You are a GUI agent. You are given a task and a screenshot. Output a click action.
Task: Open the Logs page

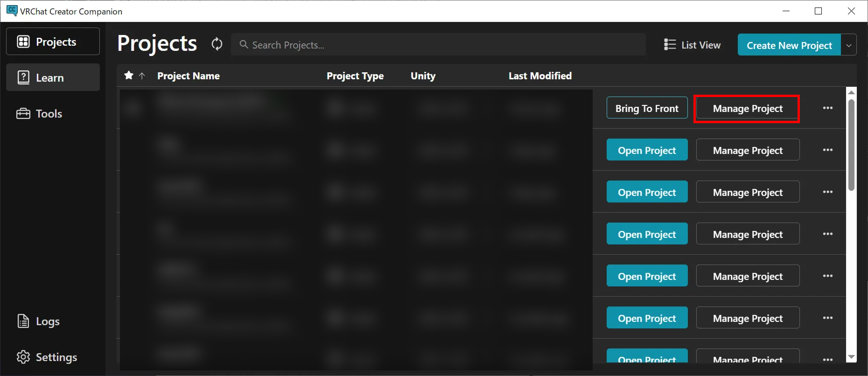[53, 321]
